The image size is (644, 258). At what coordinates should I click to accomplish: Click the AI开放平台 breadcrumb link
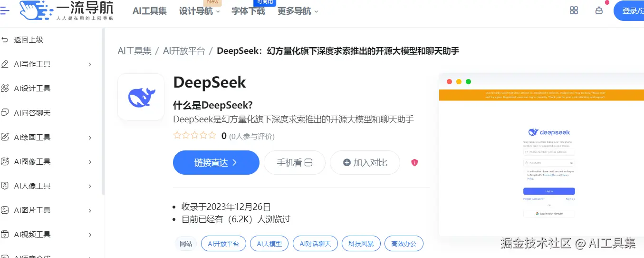click(184, 51)
